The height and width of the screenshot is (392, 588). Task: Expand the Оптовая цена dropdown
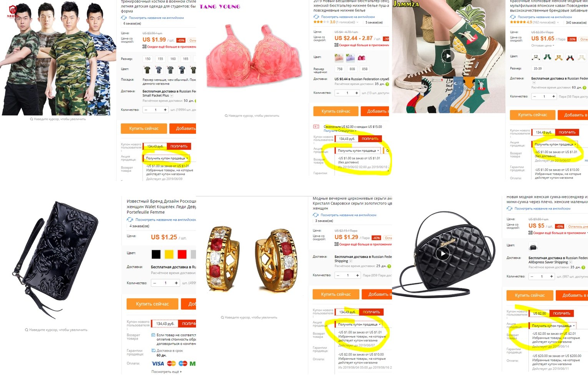click(x=543, y=45)
